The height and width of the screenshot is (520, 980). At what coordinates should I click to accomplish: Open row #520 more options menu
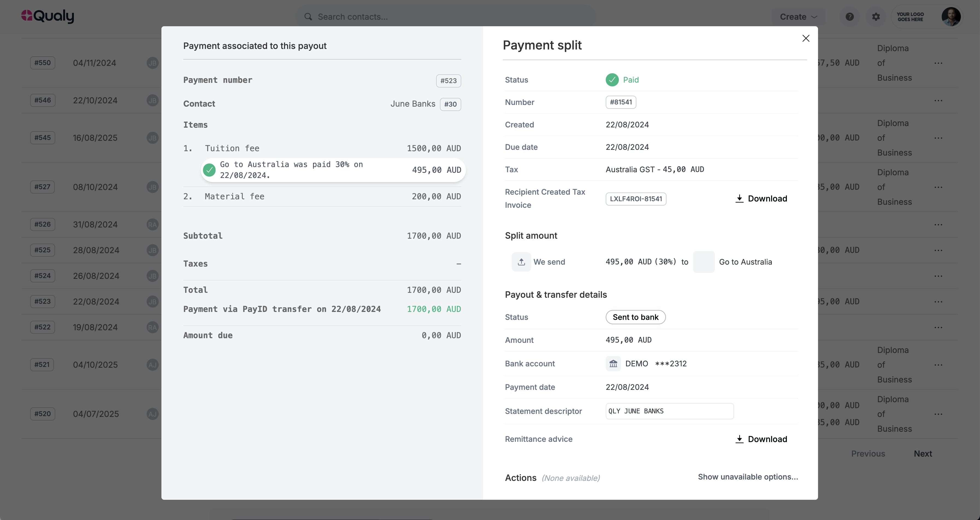coord(938,414)
